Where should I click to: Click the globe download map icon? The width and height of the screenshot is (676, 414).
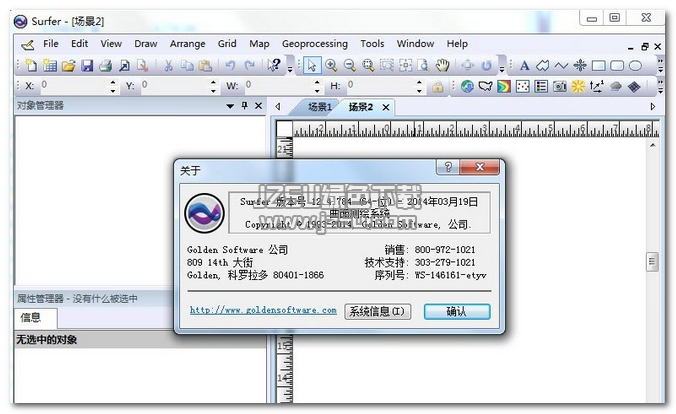coord(467,87)
